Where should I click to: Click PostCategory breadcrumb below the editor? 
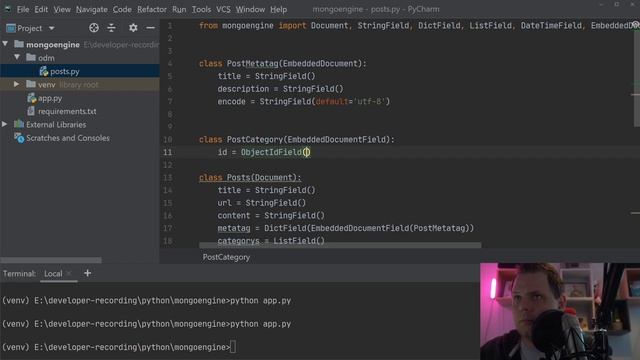[226, 257]
